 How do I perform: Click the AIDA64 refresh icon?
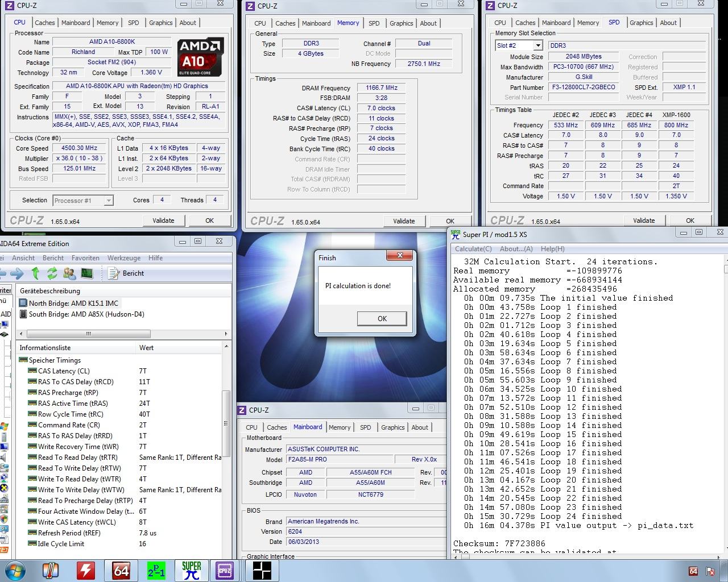pyautogui.click(x=52, y=273)
